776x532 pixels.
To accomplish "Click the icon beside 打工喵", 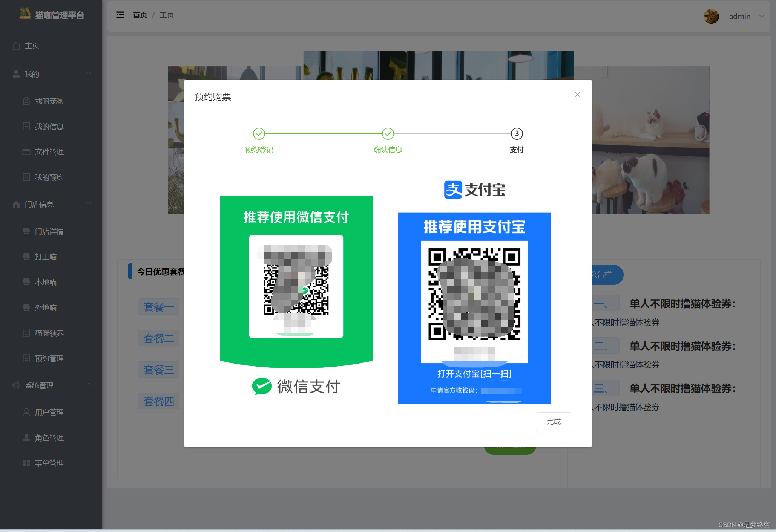I will click(26, 256).
